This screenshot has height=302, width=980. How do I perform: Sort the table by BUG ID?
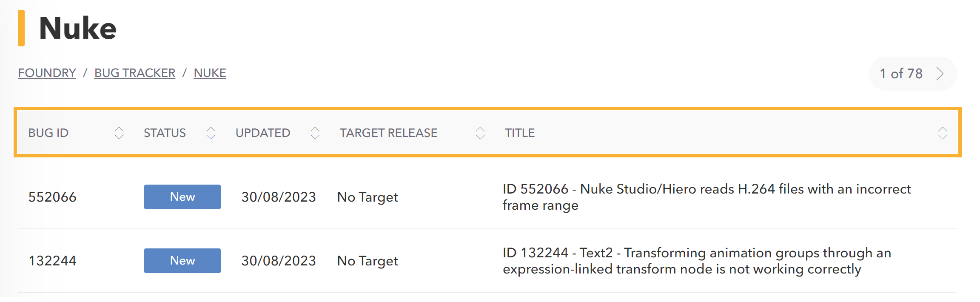click(119, 133)
